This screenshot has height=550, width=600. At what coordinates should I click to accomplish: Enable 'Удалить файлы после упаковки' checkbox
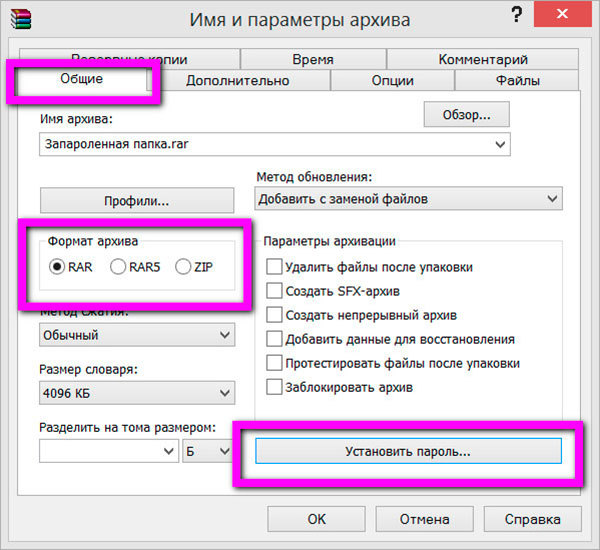[274, 266]
